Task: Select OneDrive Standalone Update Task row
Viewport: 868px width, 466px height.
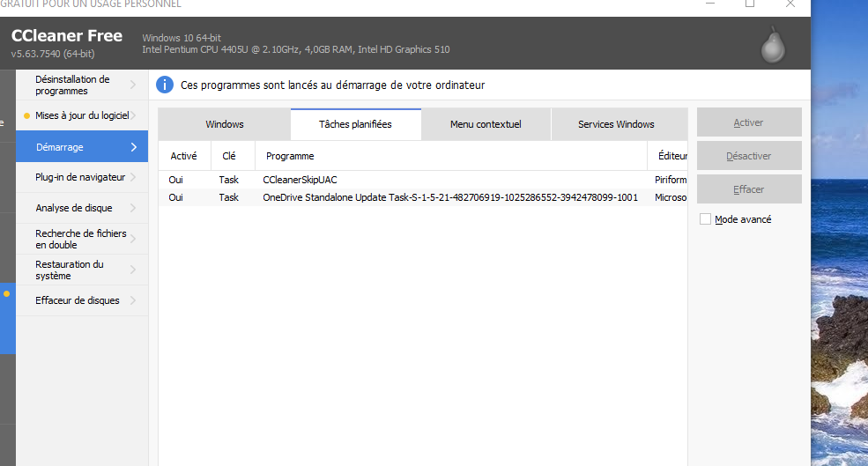Action: (423, 197)
